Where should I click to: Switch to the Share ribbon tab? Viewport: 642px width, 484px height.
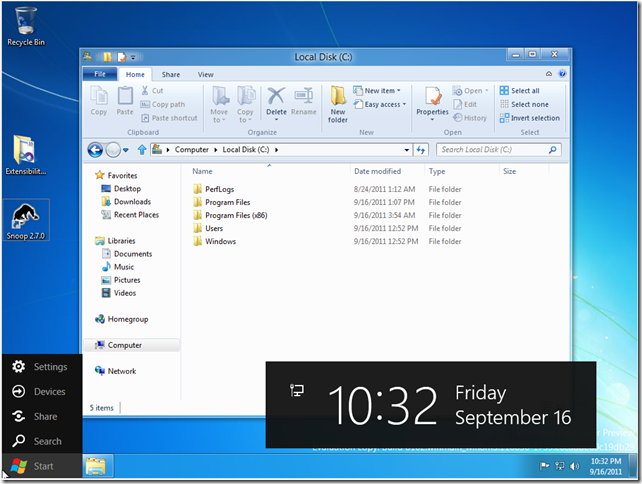171,74
